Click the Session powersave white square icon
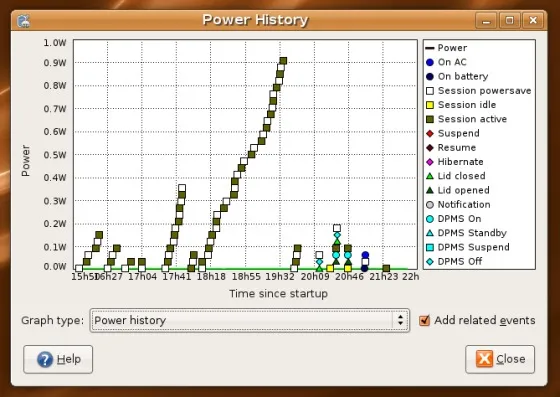 tap(430, 91)
